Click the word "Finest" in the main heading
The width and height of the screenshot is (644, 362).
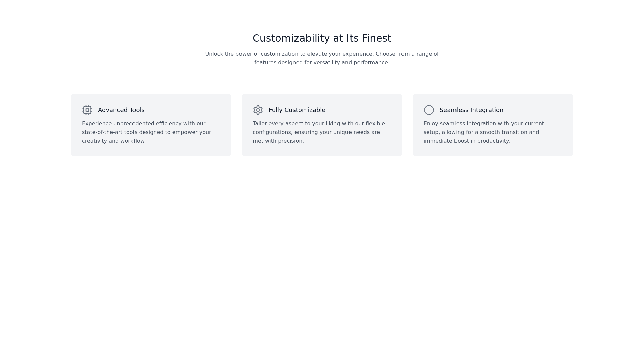[376, 38]
